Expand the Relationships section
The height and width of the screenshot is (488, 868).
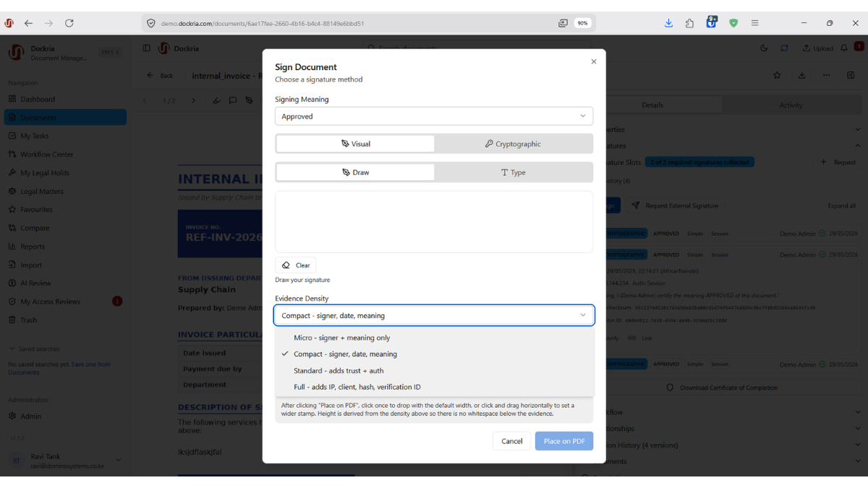858,428
